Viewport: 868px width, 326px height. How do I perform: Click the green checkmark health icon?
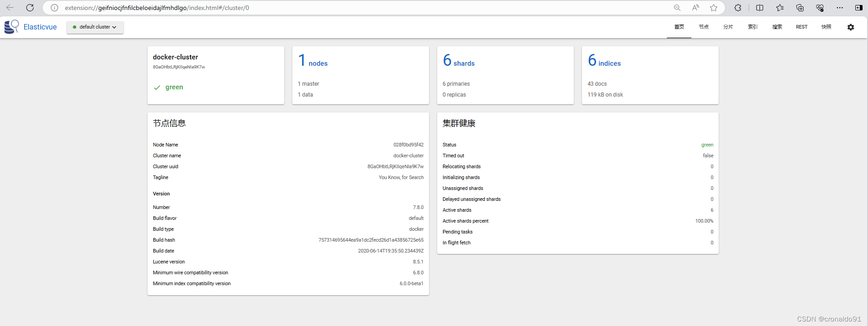tap(157, 88)
